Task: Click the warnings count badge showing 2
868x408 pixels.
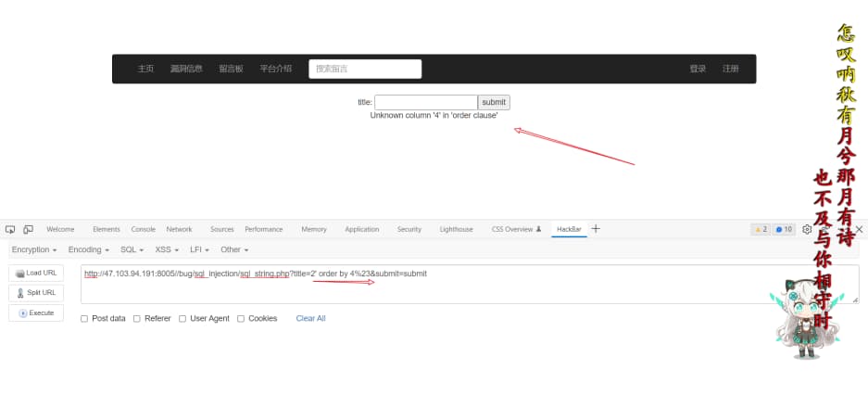Action: click(760, 230)
